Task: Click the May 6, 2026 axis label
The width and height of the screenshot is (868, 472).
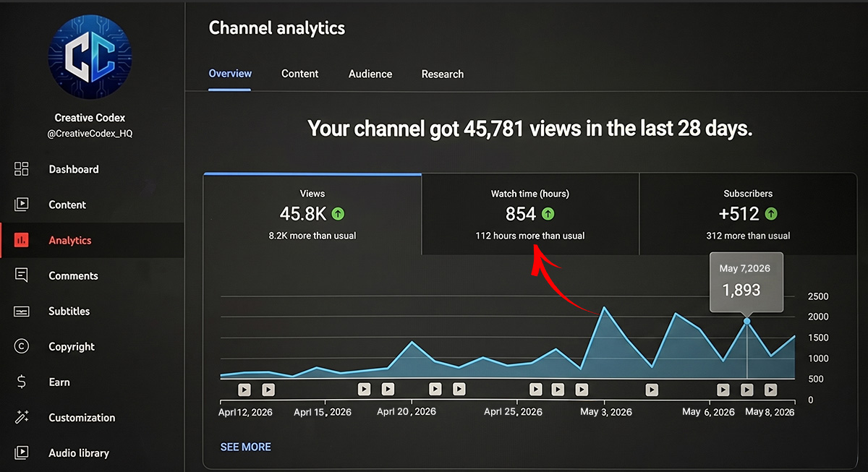Action: (x=709, y=412)
